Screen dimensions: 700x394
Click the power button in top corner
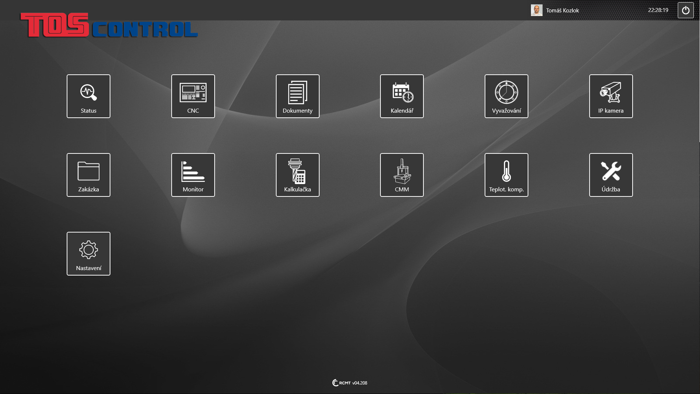tap(686, 10)
